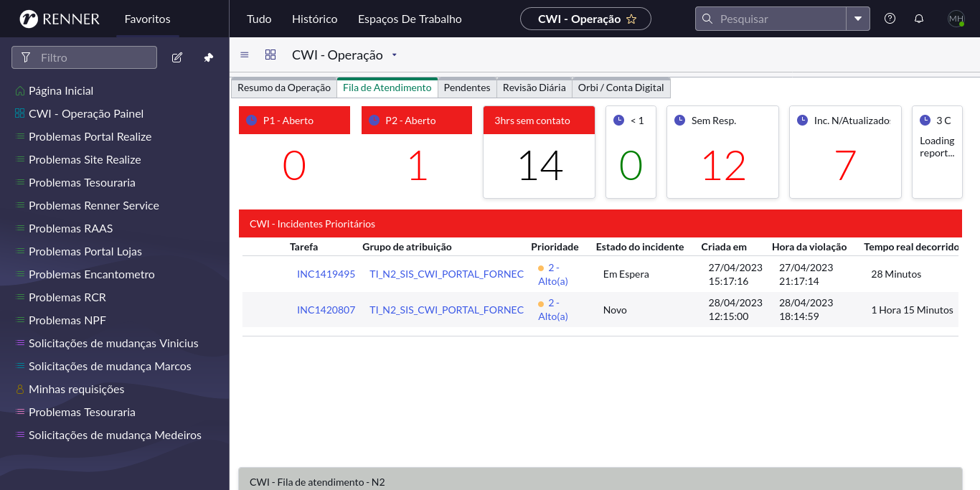Viewport: 980px width, 490px height.
Task: Open the help question mark icon
Action: tap(890, 19)
